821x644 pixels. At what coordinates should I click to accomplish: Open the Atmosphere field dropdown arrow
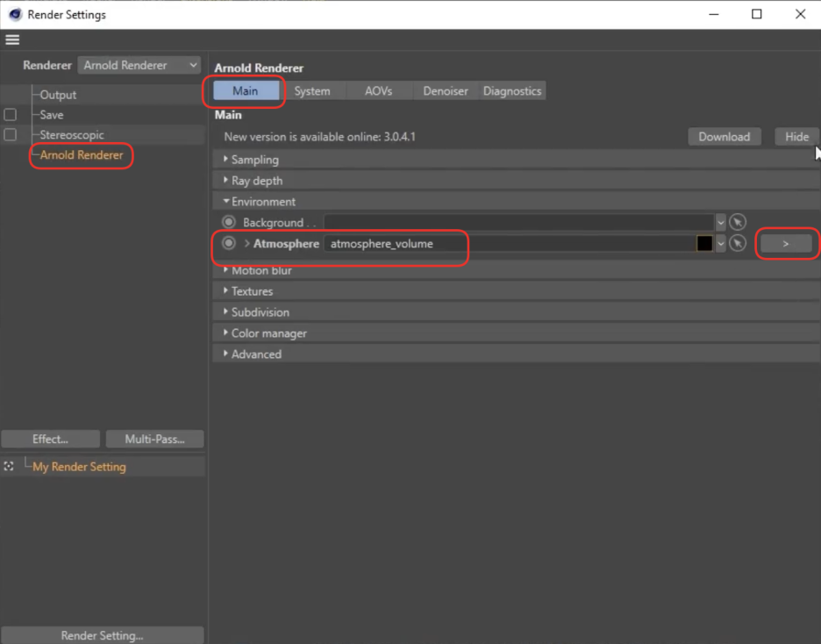pyautogui.click(x=721, y=243)
